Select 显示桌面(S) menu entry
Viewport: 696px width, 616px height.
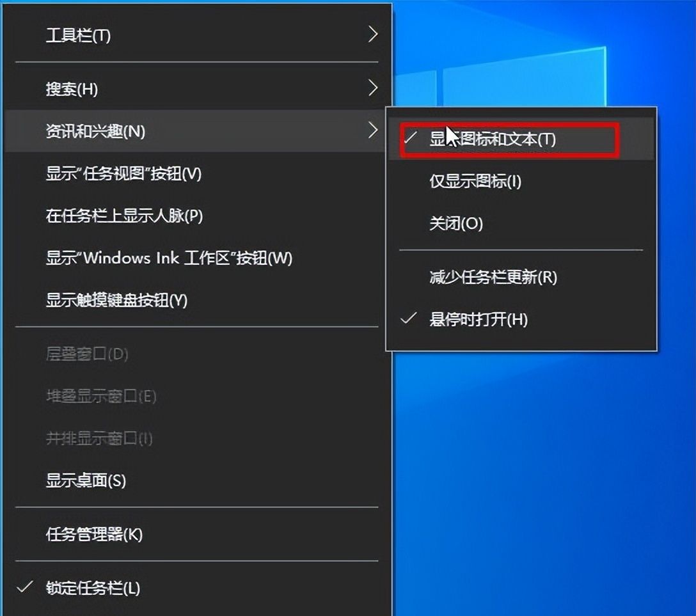(196, 480)
